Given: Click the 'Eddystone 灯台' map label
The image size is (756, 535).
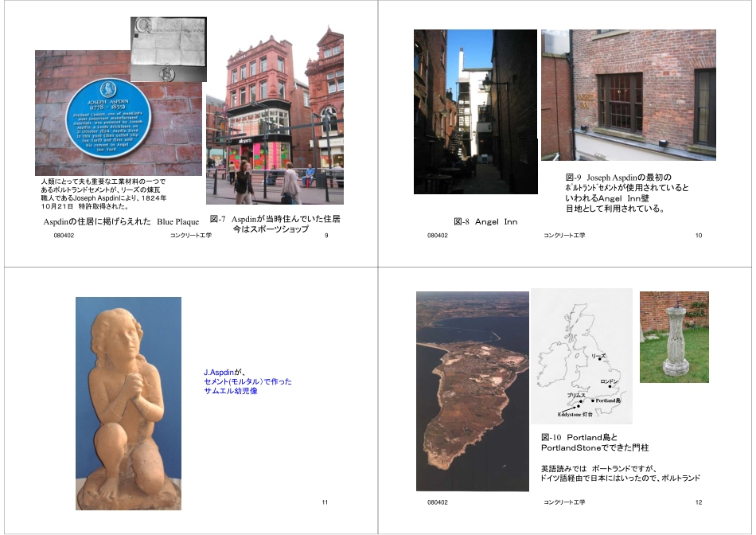Looking at the screenshot, I should pyautogui.click(x=575, y=415).
